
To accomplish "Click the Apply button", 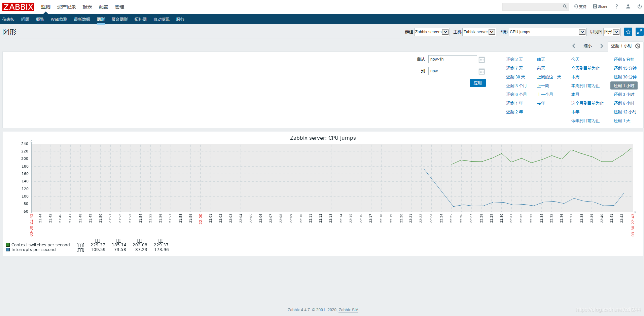I will (x=478, y=83).
